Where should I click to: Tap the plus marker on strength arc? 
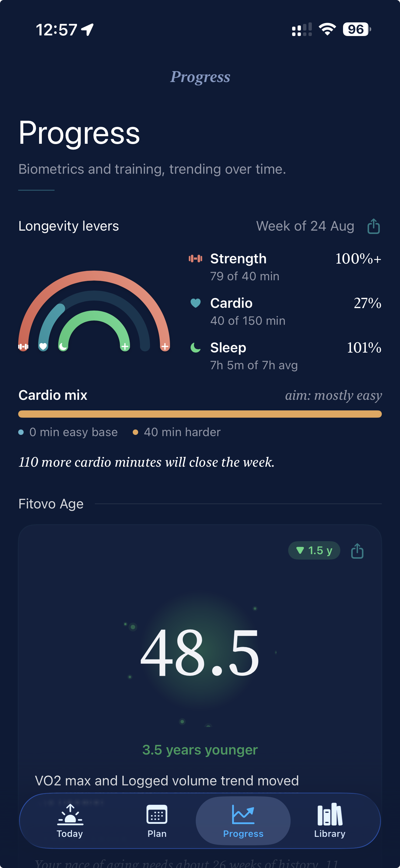pyautogui.click(x=165, y=347)
